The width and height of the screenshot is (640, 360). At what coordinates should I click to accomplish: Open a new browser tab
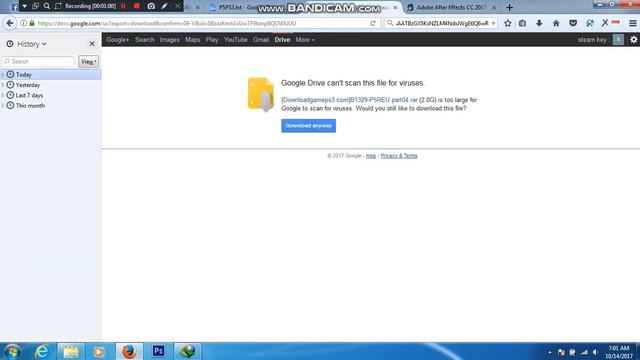[509, 7]
